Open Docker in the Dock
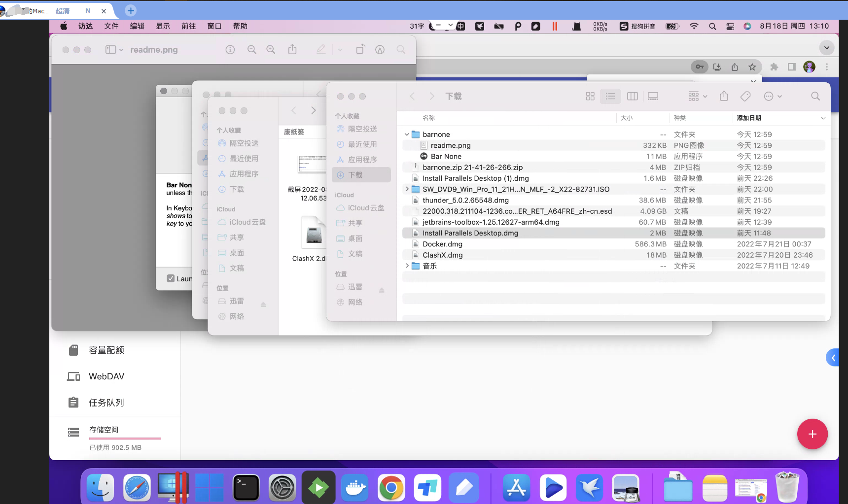 point(355,488)
